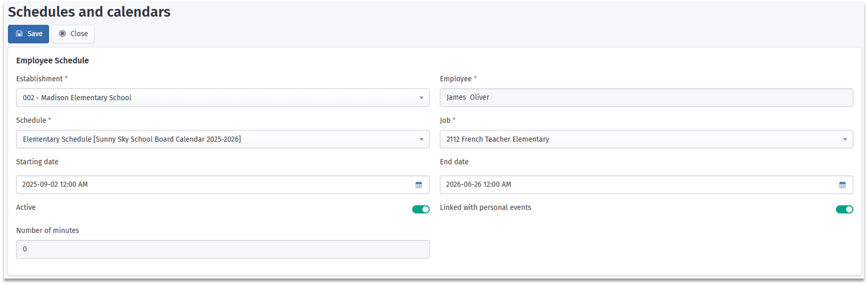The width and height of the screenshot is (868, 285).
Task: Click the Number of minutes label
Action: click(48, 230)
